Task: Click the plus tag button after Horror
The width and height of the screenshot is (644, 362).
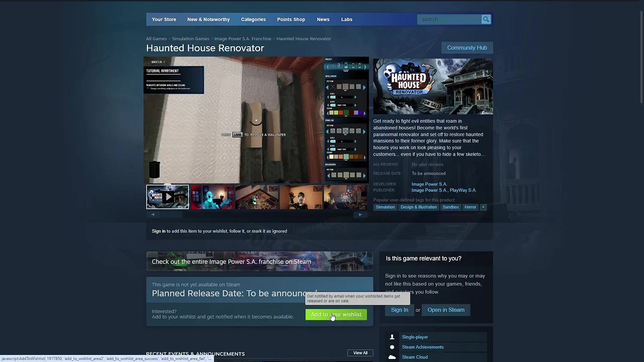Action: (x=483, y=207)
